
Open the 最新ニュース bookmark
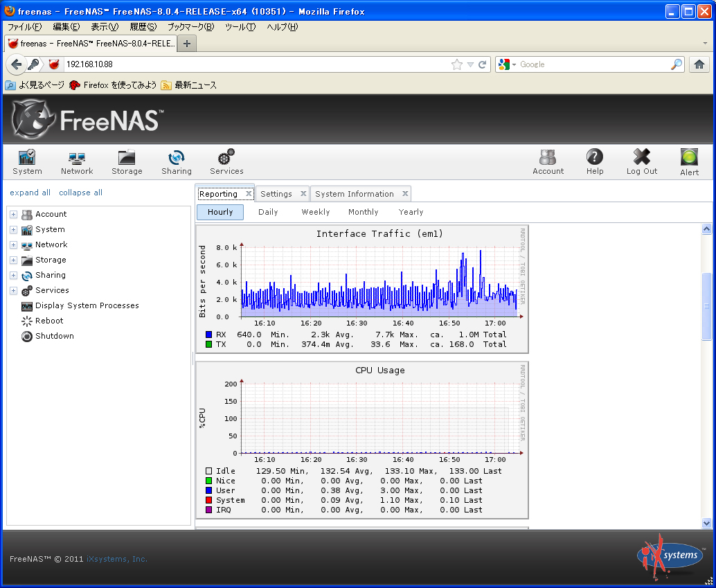189,85
